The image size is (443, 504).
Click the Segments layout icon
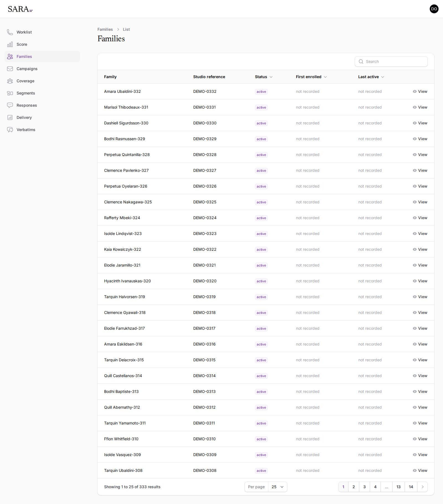click(x=10, y=93)
